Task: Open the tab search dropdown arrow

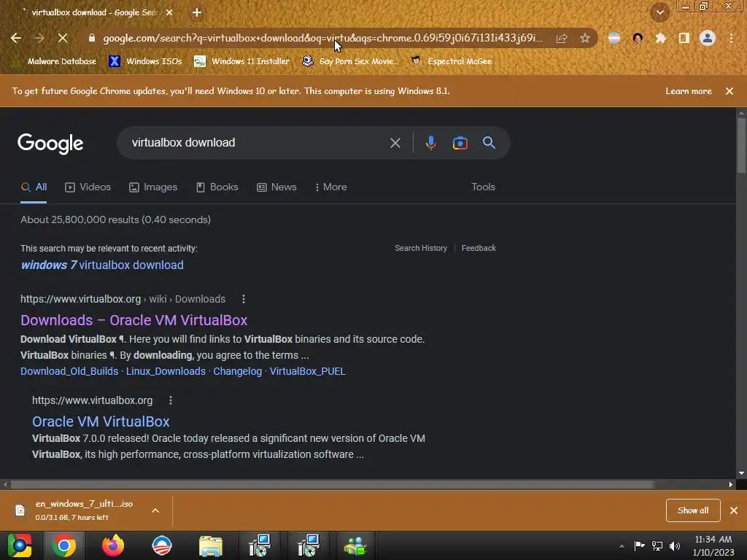Action: (659, 12)
